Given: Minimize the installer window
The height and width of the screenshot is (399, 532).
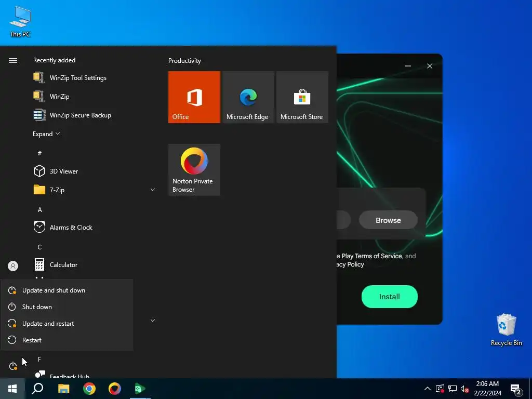Looking at the screenshot, I should (x=408, y=66).
